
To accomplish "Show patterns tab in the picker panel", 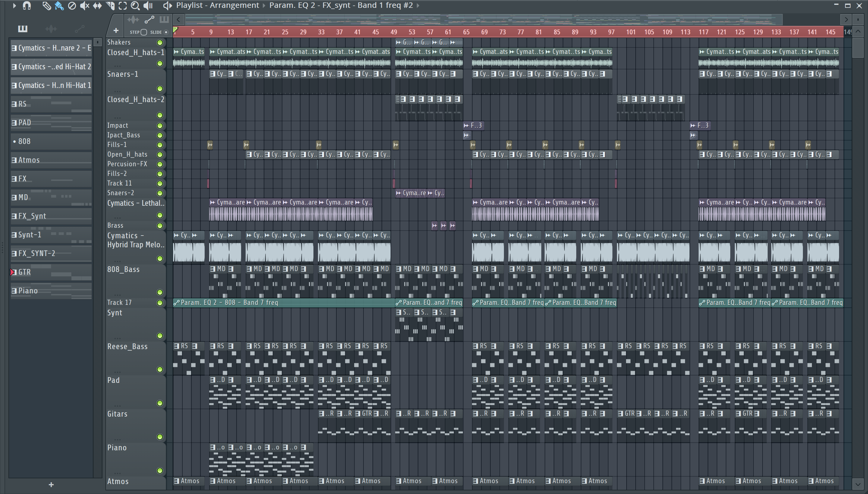I will [23, 29].
